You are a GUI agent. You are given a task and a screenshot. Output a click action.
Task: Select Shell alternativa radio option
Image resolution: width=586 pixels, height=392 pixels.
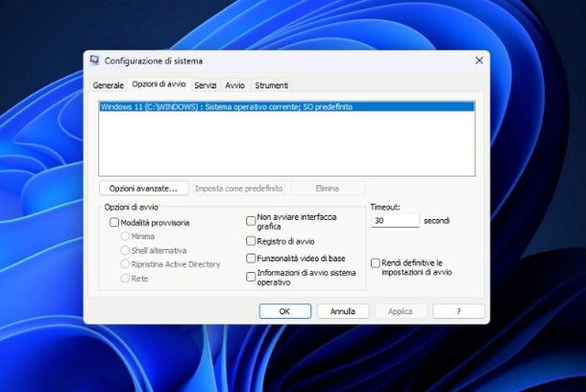coord(125,250)
